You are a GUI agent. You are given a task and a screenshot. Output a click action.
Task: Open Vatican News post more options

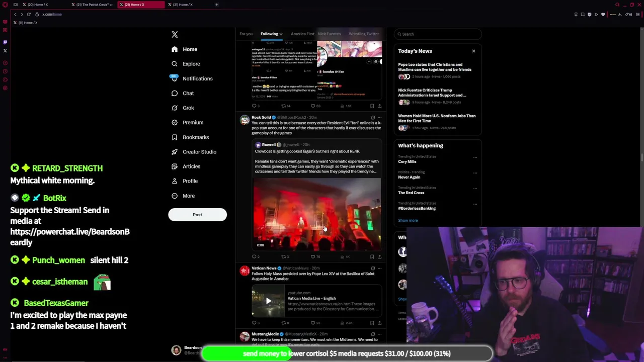point(379,268)
